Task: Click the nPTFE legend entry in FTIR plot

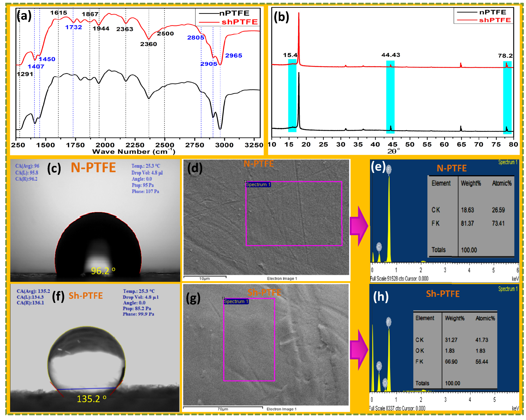Action: (x=234, y=13)
